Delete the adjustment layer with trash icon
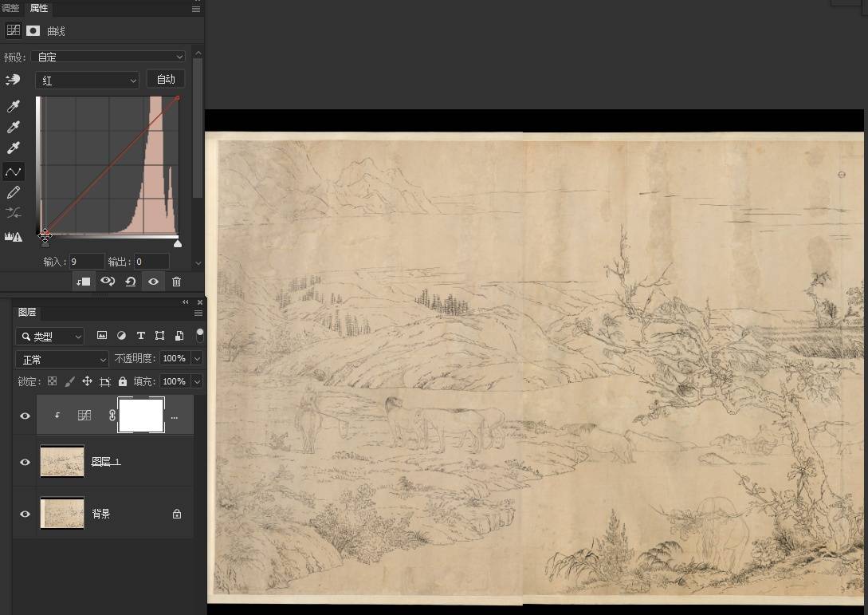The height and width of the screenshot is (615, 868). 177,282
